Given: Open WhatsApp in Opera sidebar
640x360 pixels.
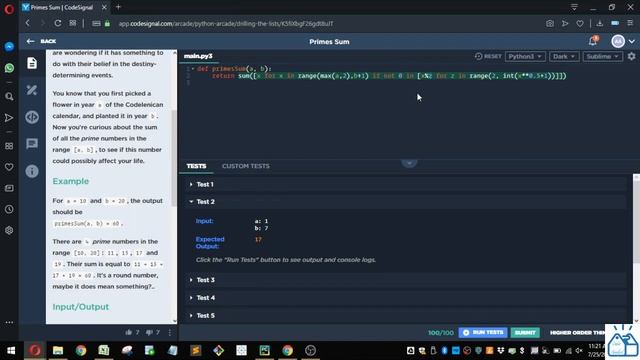Looking at the screenshot, I should 9,68.
